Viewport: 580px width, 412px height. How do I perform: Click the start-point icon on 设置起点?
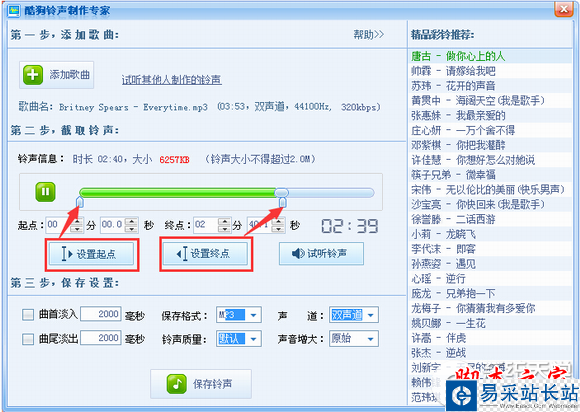[67, 254]
